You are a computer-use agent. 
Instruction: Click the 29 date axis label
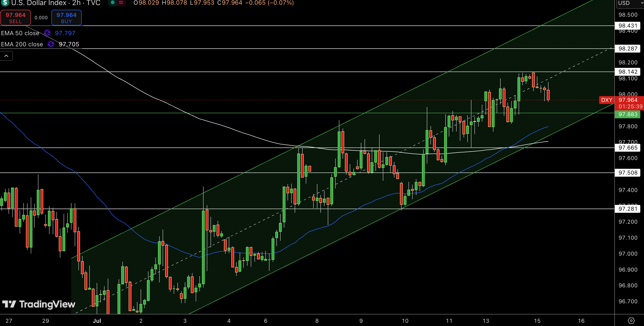tap(46, 321)
